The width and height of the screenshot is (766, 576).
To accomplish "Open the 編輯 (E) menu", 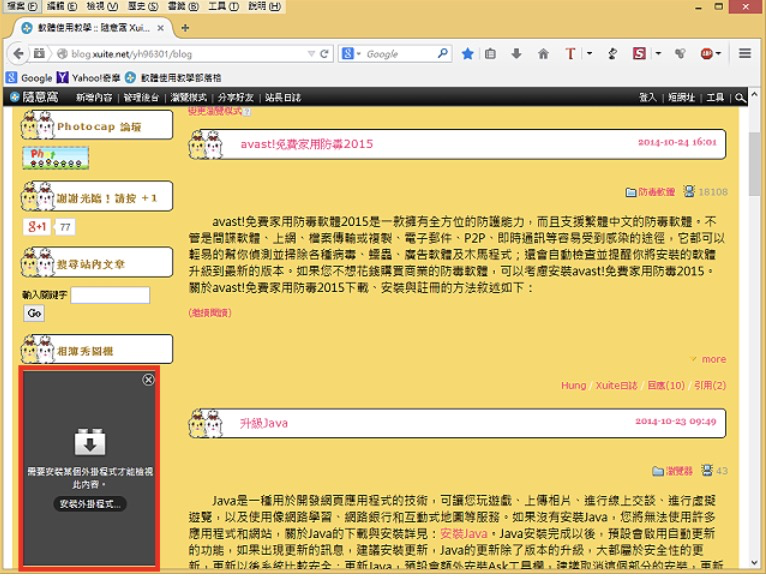I will pyautogui.click(x=62, y=6).
